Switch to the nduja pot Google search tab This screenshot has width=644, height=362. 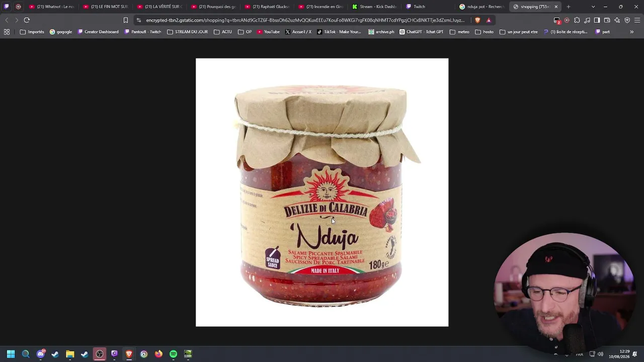481,7
